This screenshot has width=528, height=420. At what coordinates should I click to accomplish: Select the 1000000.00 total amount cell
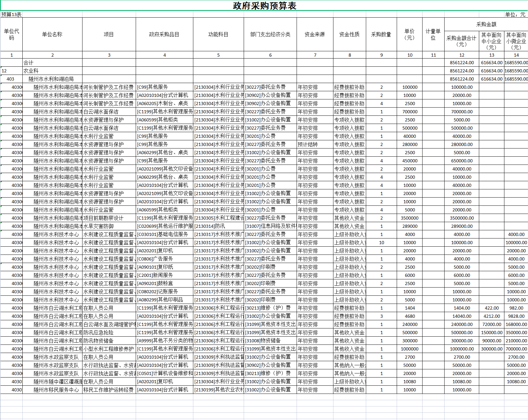(462, 349)
